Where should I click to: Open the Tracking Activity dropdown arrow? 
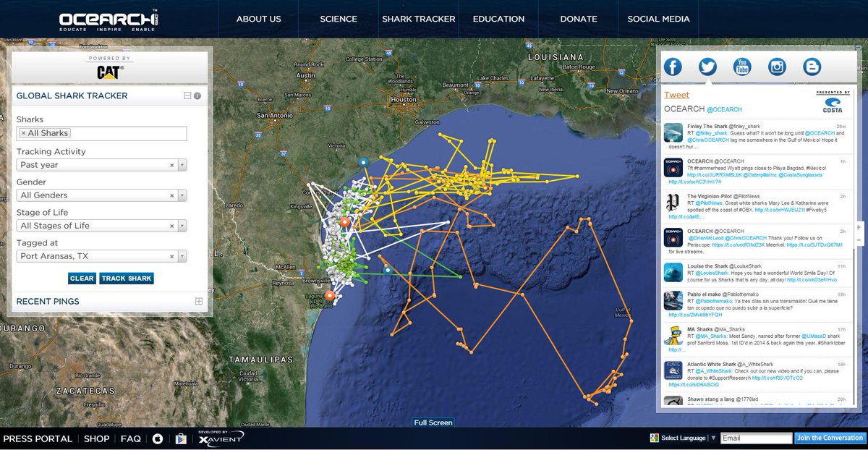click(182, 165)
